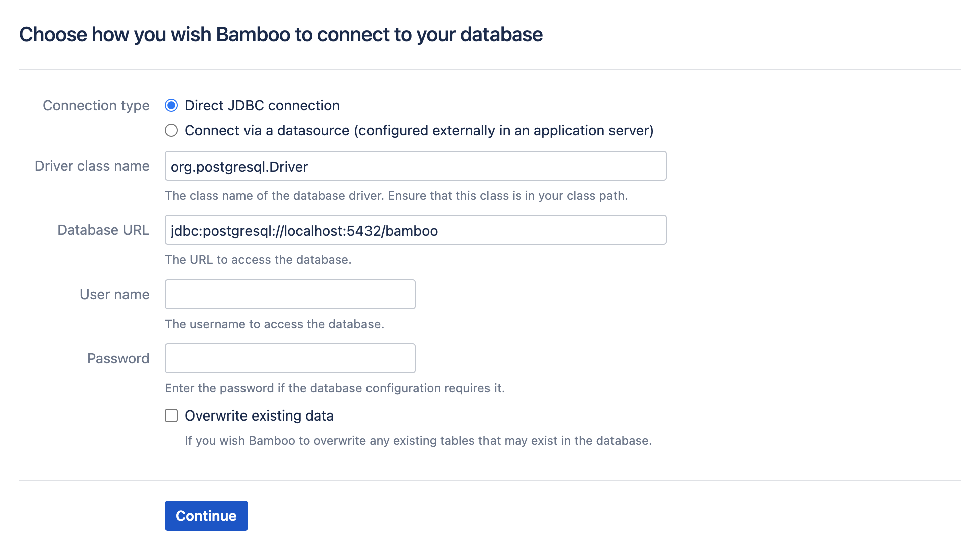This screenshot has width=980, height=554.
Task: Focus the Database URL input
Action: click(415, 230)
